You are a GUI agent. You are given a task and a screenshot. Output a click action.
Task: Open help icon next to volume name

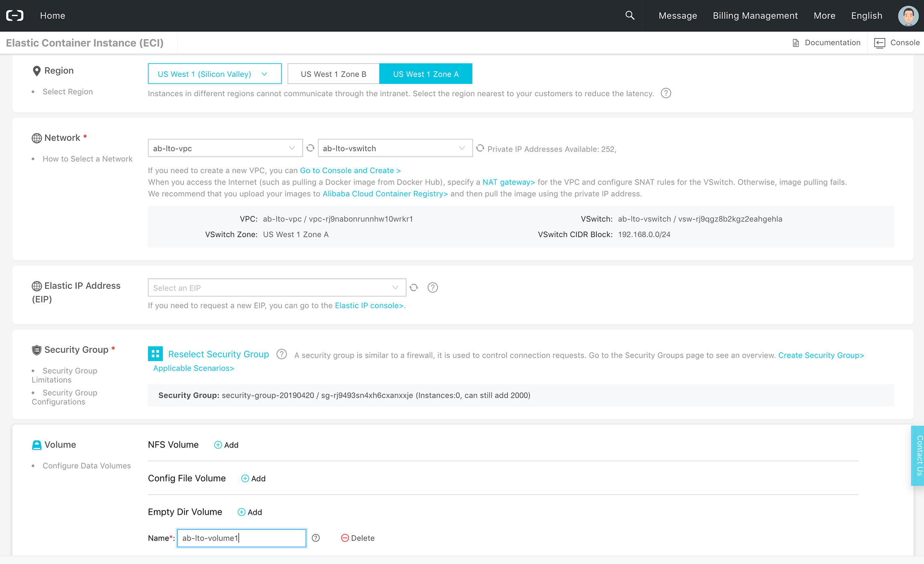coord(316,538)
